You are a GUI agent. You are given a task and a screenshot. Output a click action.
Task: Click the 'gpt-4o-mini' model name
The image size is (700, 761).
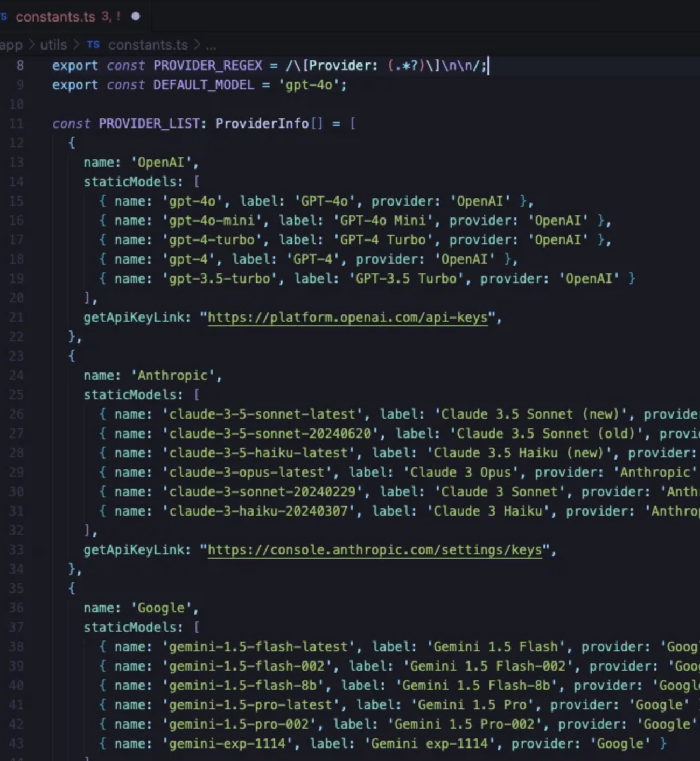point(212,221)
